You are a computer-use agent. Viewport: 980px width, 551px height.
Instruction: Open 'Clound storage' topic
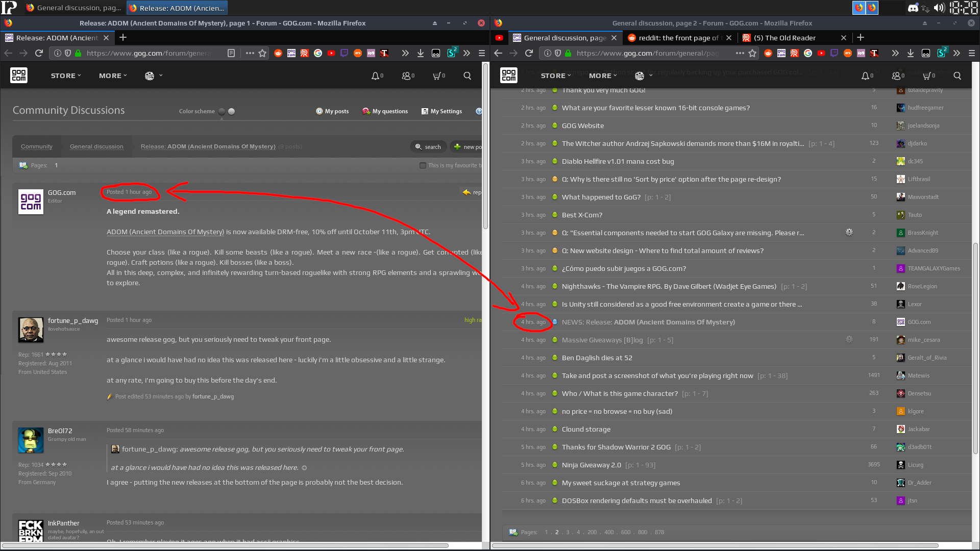(x=586, y=429)
